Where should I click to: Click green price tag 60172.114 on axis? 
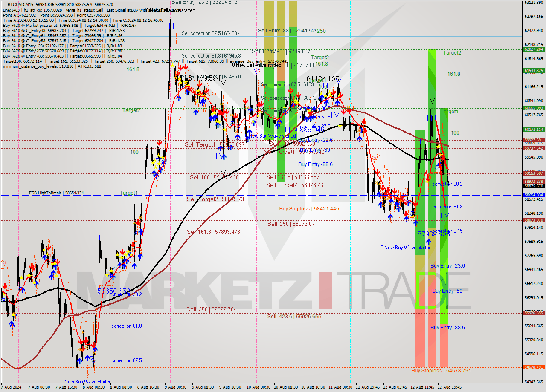534,130
